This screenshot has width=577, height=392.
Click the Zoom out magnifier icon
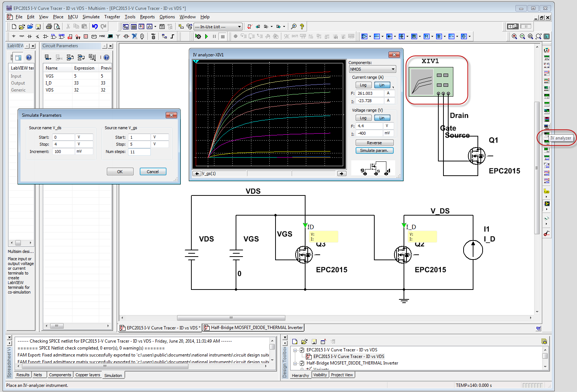click(x=522, y=37)
